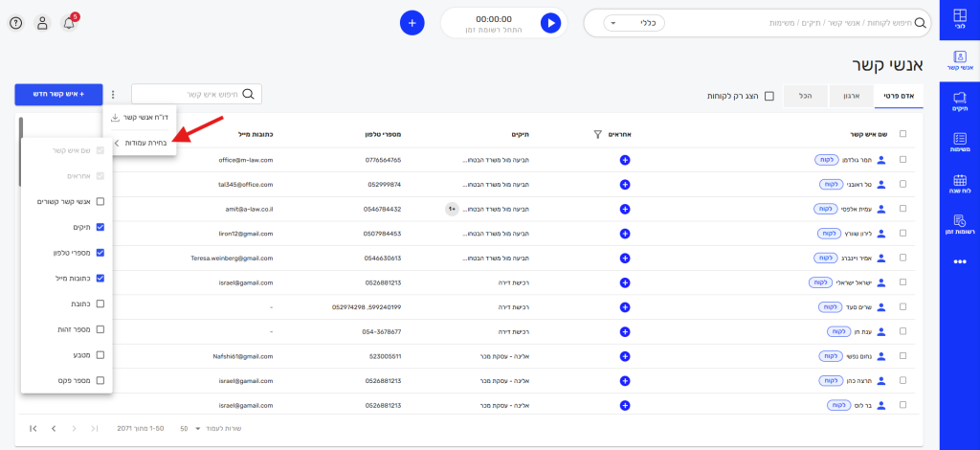Select דו"ח אנשי קשר menu item
The width and height of the screenshot is (980, 450).
pyautogui.click(x=140, y=118)
